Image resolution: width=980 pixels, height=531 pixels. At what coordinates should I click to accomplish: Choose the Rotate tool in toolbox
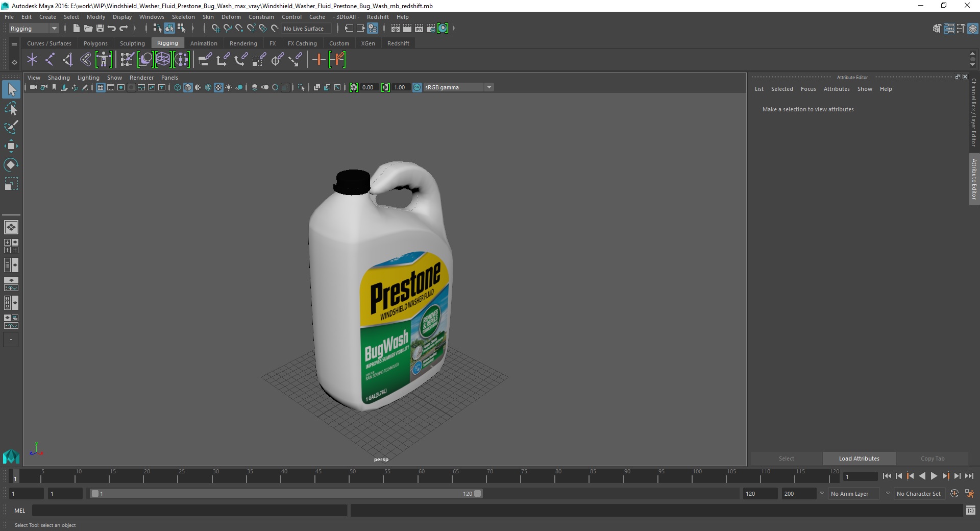[11, 165]
